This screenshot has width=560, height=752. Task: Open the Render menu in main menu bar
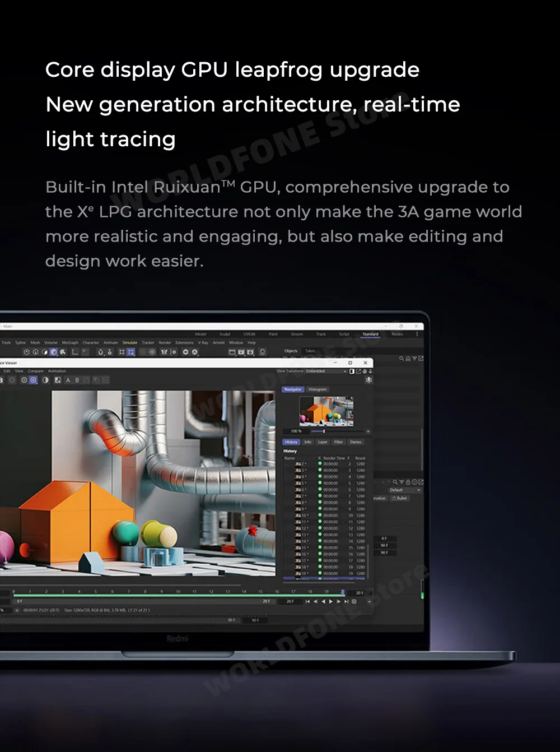pyautogui.click(x=165, y=342)
